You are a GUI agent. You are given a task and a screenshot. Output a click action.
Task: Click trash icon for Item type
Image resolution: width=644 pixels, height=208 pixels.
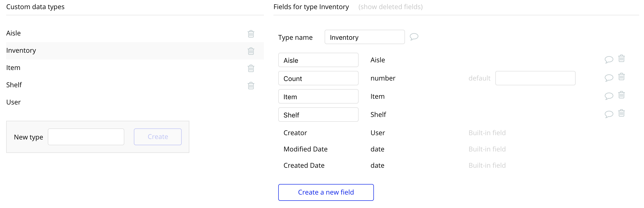[x=251, y=68]
